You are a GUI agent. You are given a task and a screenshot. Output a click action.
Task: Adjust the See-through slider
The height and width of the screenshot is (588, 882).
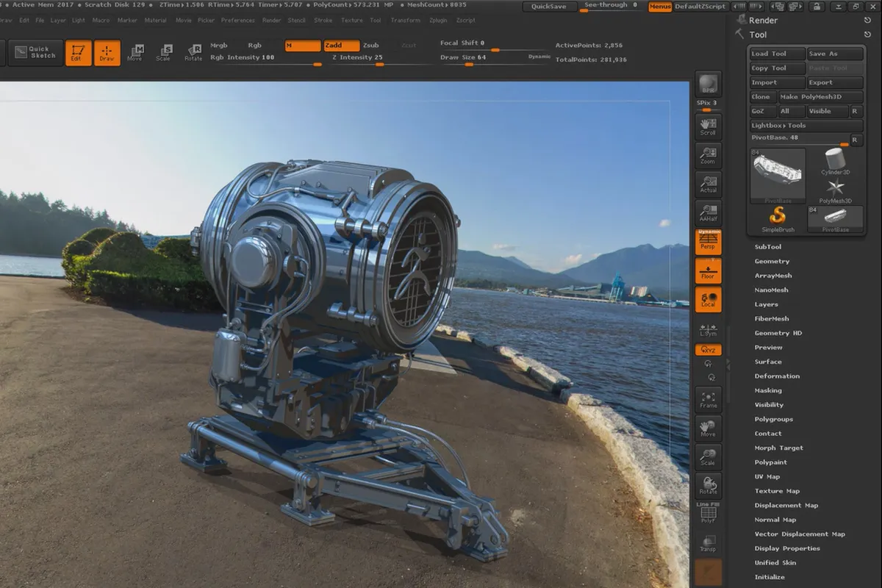(x=612, y=7)
